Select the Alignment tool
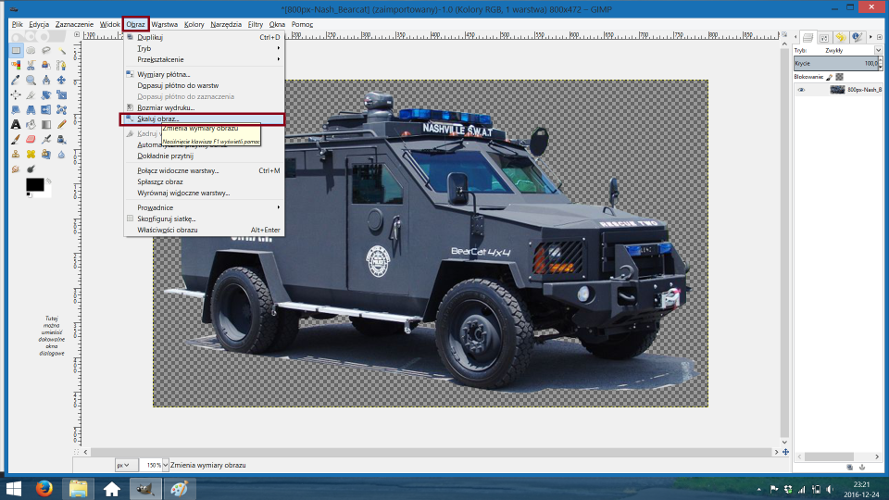The width and height of the screenshot is (889, 500). pos(16,95)
